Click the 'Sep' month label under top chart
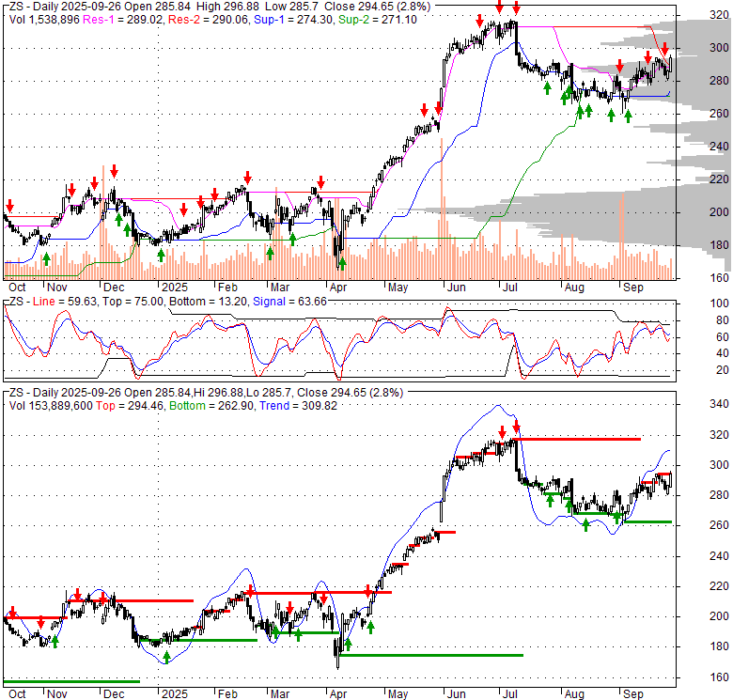This screenshot has width=733, height=700. (x=633, y=288)
